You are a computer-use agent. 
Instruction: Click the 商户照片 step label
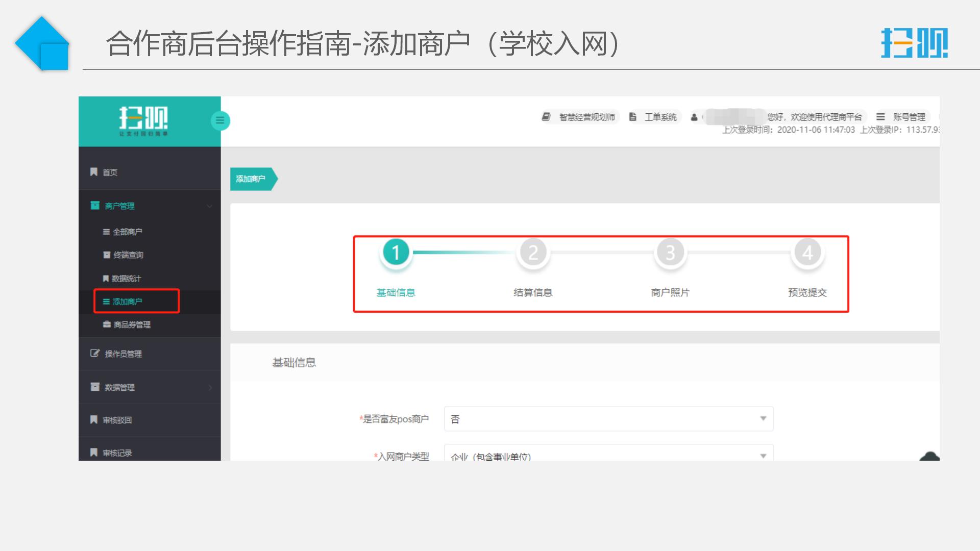coord(670,292)
